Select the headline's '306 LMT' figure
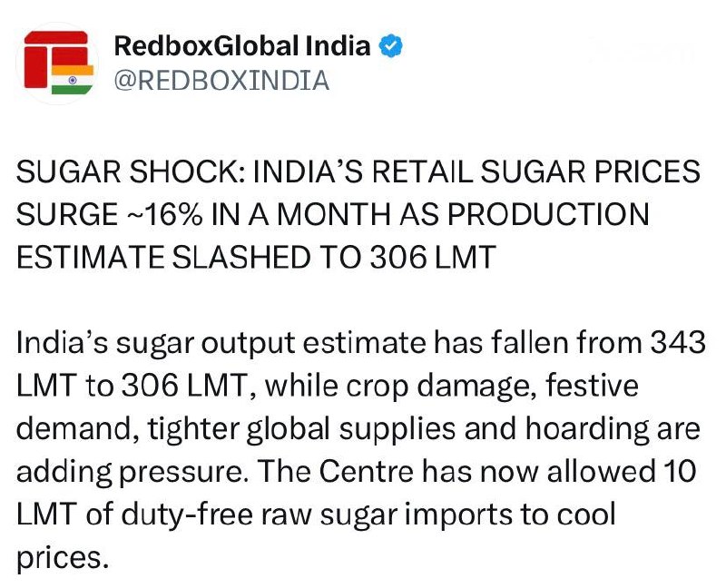Viewport: 726px width, 588px height. (433, 258)
